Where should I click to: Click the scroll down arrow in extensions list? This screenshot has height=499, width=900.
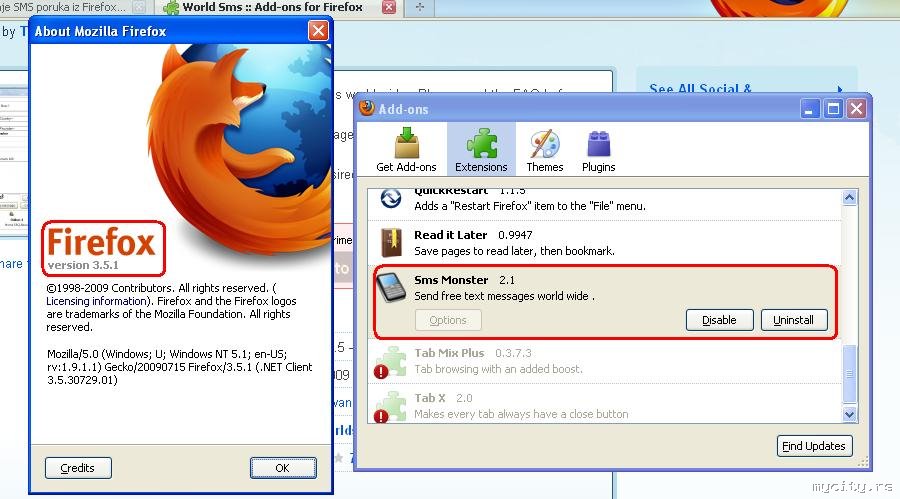click(849, 413)
